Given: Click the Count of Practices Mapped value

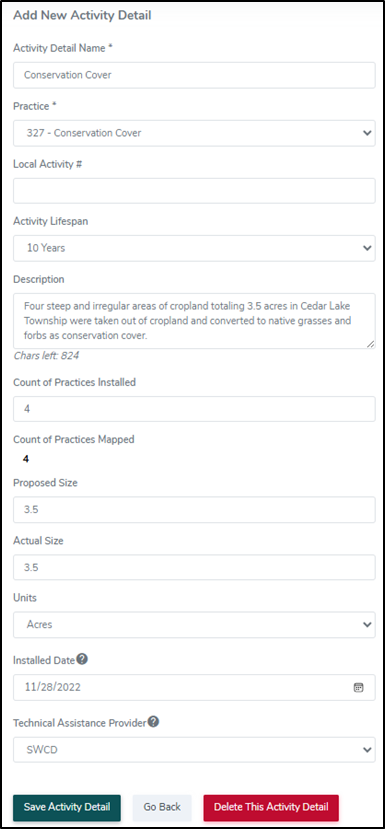Looking at the screenshot, I should 26,459.
